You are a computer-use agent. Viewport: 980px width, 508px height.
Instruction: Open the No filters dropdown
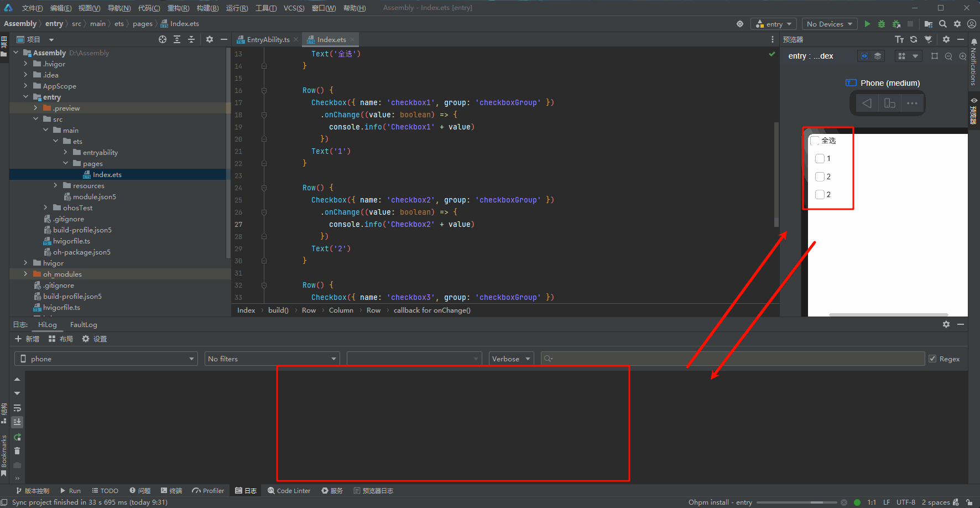pos(272,359)
